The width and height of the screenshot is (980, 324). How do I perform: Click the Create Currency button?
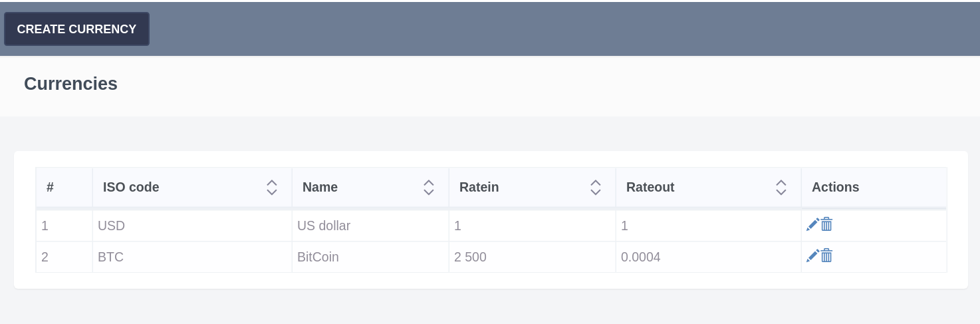coord(76,29)
